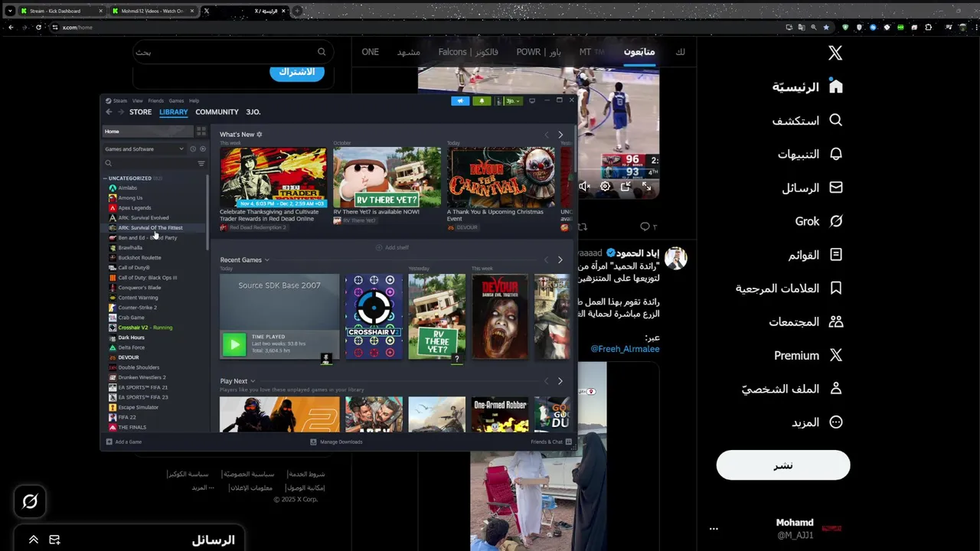Toggle Steam Big Picture mode icon
This screenshot has width=980, height=551.
point(532,101)
